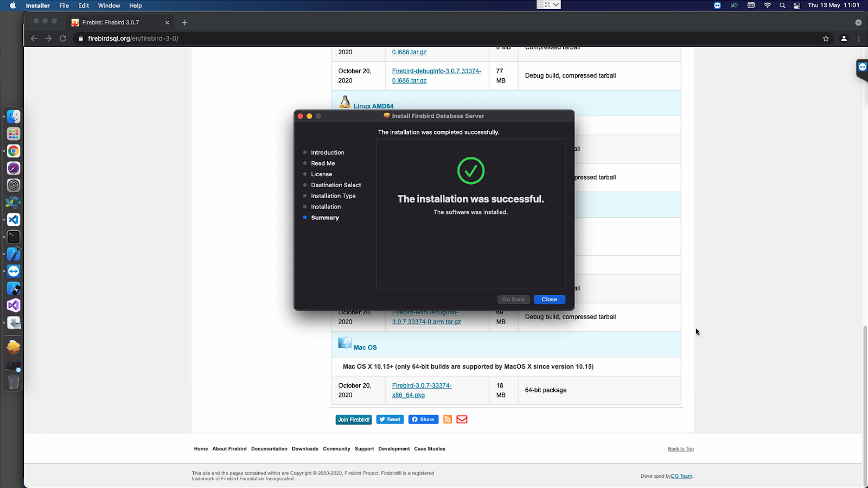Open the File menu

[64, 5]
